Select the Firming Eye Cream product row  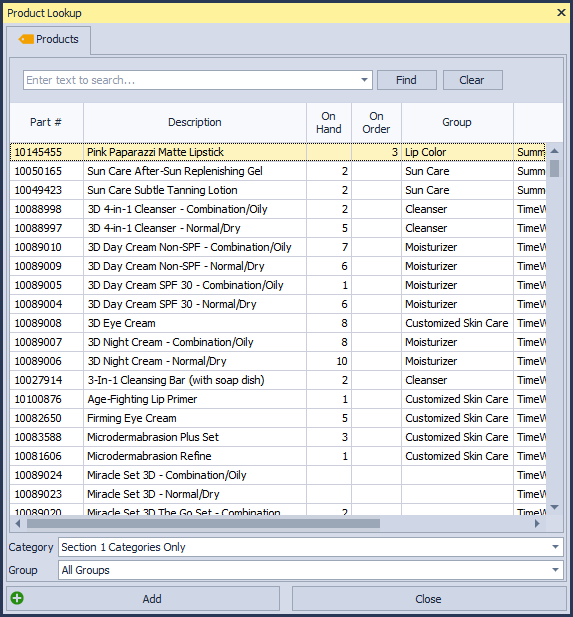(277, 418)
